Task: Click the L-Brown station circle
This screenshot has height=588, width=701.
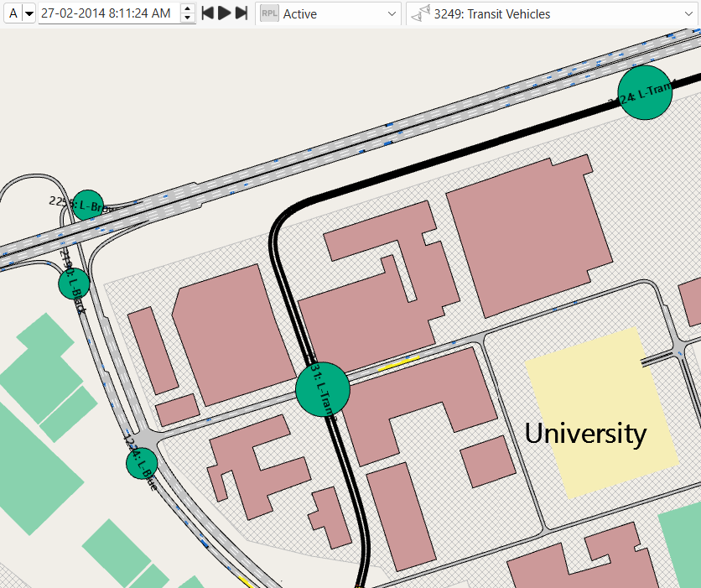Action: (87, 205)
